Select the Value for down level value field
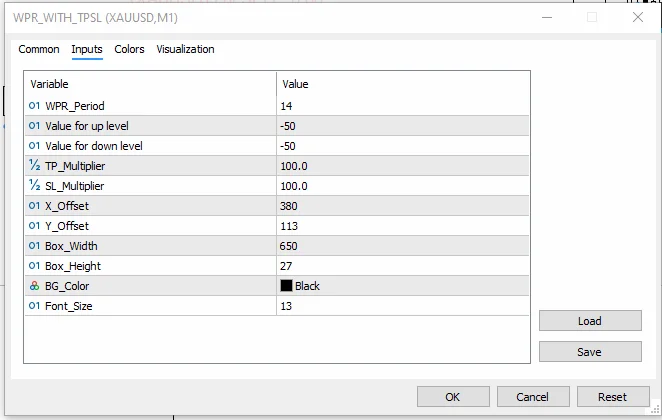 tap(403, 146)
